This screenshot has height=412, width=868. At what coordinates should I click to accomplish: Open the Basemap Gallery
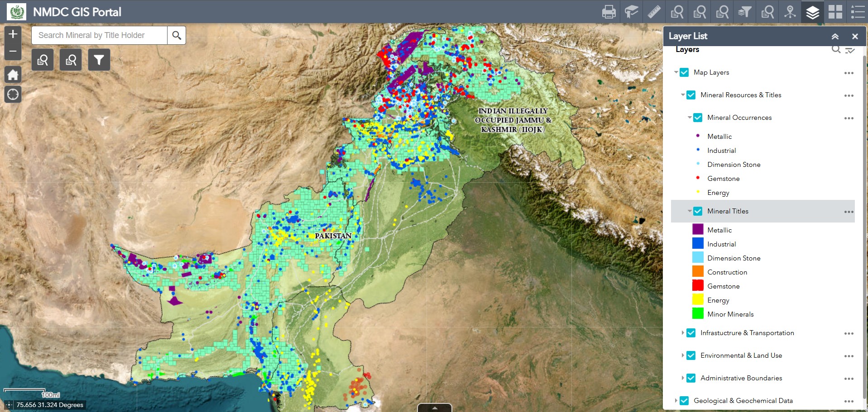point(835,12)
